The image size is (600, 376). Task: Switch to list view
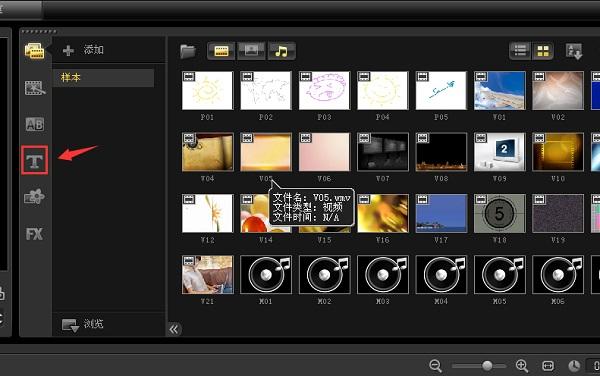tap(520, 51)
